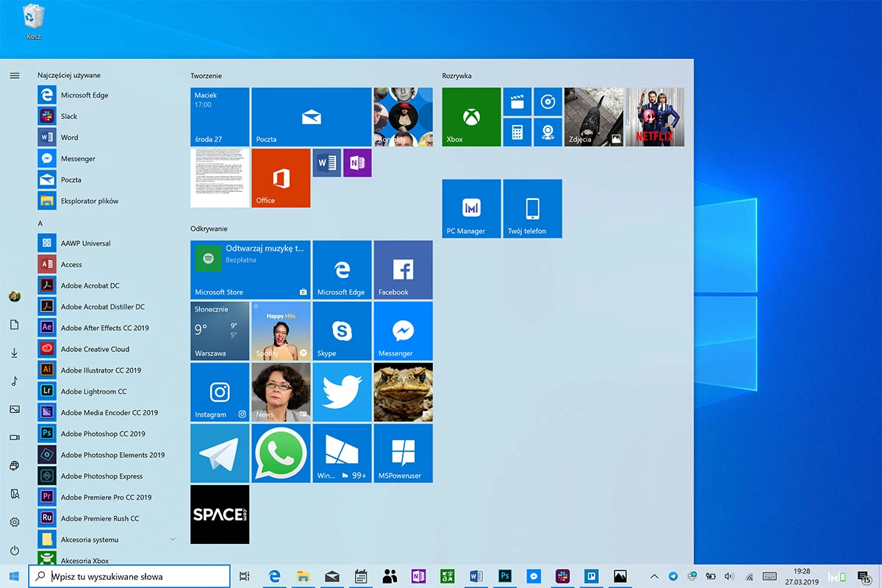Launch Microsoft Edge from the most used list
The image size is (882, 588).
tap(107, 95)
